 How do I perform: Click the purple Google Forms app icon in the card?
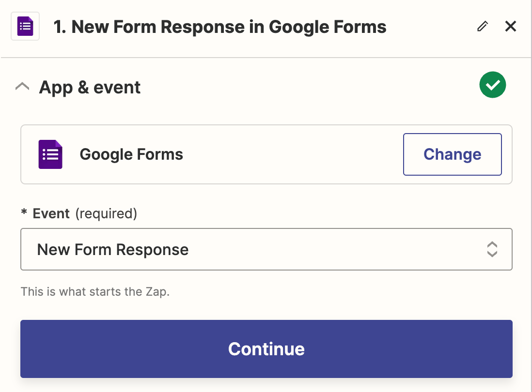click(50, 154)
